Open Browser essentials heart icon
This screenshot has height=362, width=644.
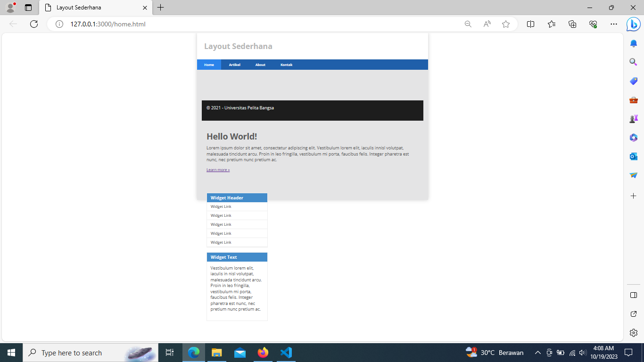(593, 24)
